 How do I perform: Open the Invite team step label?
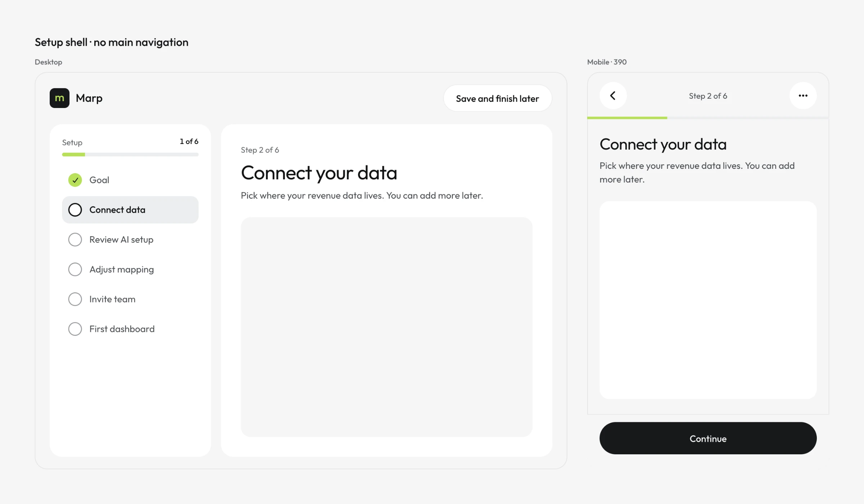click(112, 299)
